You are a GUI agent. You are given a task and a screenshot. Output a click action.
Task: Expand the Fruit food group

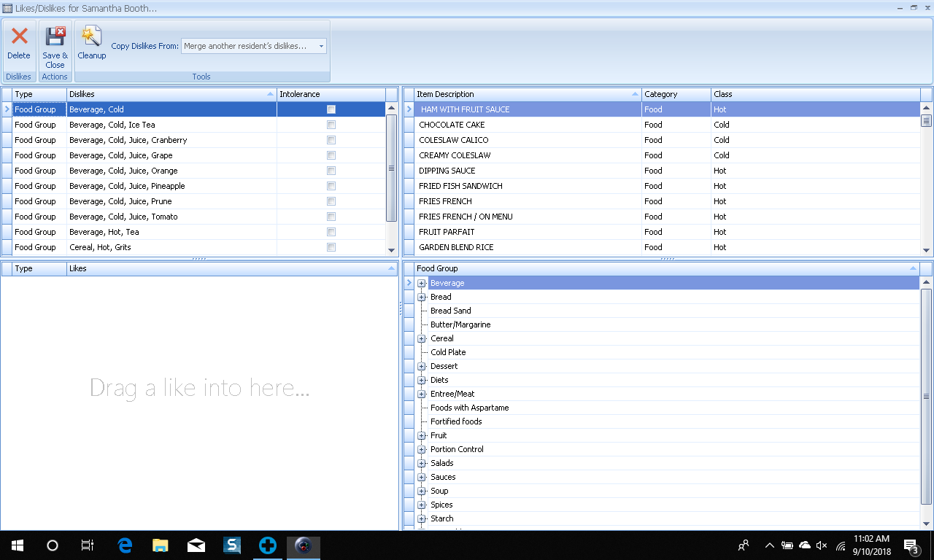point(422,435)
